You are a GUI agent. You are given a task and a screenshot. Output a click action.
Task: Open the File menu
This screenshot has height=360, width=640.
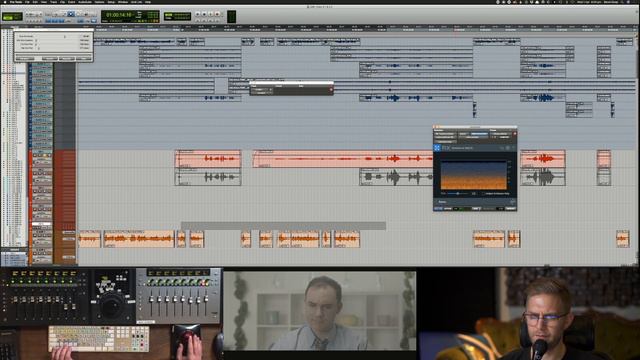coord(27,2)
